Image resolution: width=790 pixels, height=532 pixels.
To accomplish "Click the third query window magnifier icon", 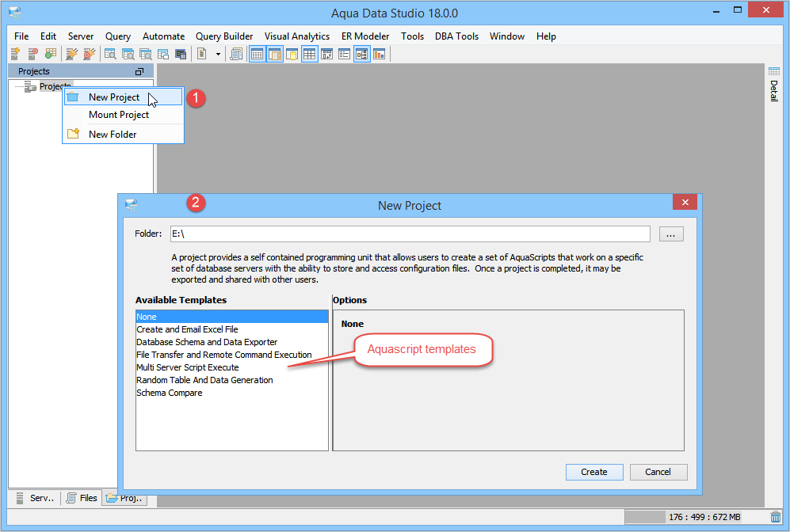I will click(146, 54).
